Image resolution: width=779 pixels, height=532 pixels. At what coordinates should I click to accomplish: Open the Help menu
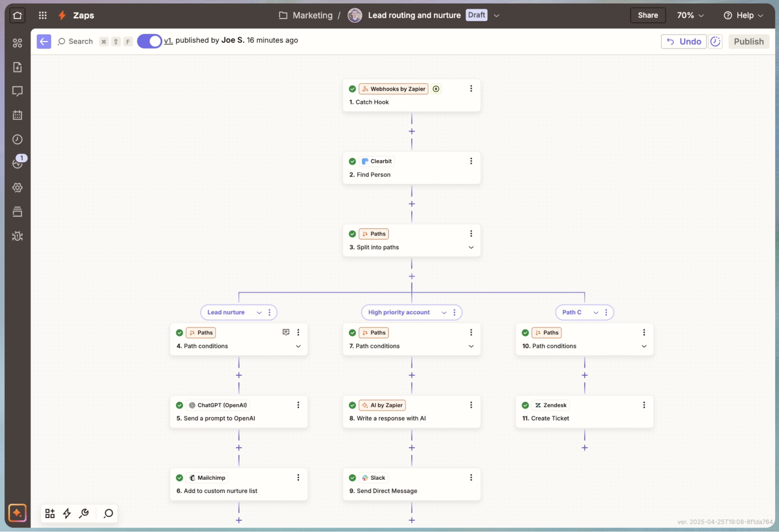[744, 15]
